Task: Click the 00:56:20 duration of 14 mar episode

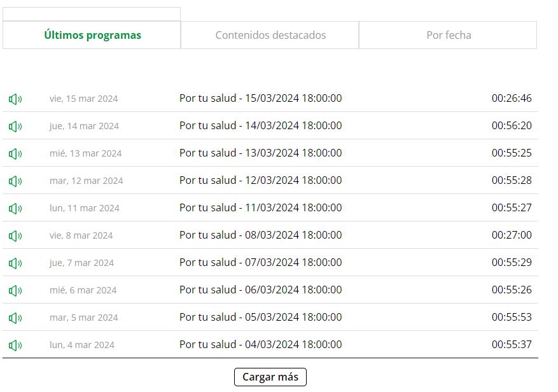Action: (512, 125)
